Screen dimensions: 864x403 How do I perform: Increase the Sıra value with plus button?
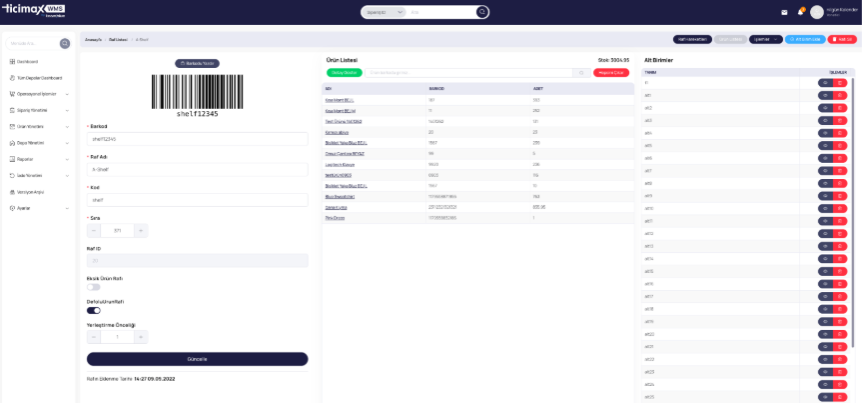pyautogui.click(x=141, y=230)
